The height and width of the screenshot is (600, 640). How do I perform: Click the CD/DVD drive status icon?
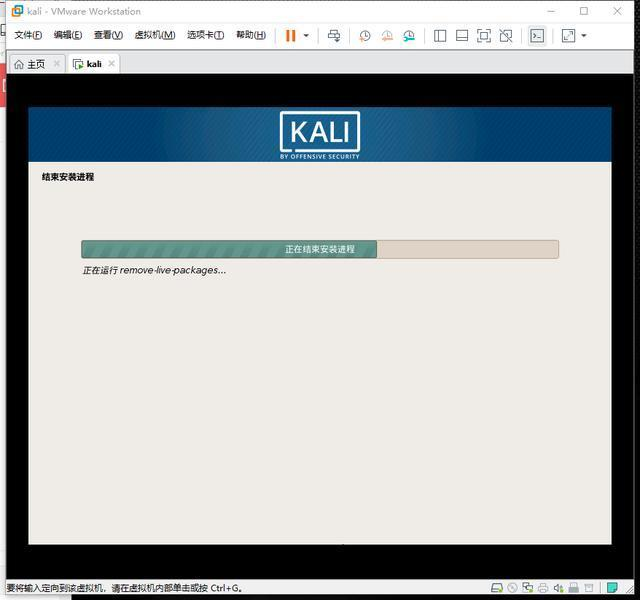pos(513,588)
